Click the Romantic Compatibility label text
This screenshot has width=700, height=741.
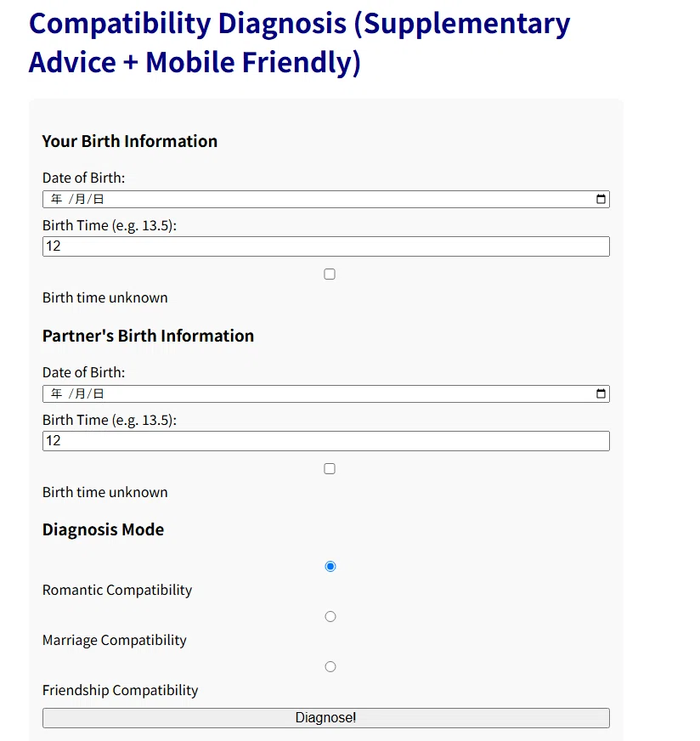point(117,590)
